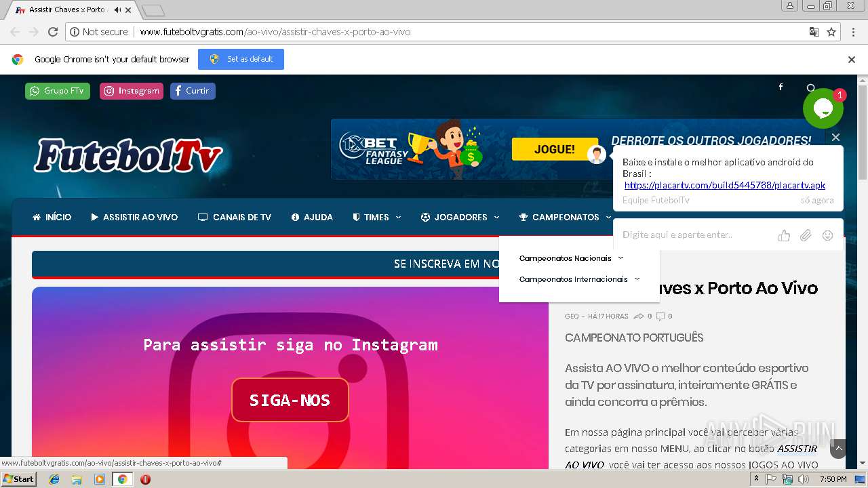
Task: Show hidden tray icons arrow
Action: pyautogui.click(x=757, y=479)
